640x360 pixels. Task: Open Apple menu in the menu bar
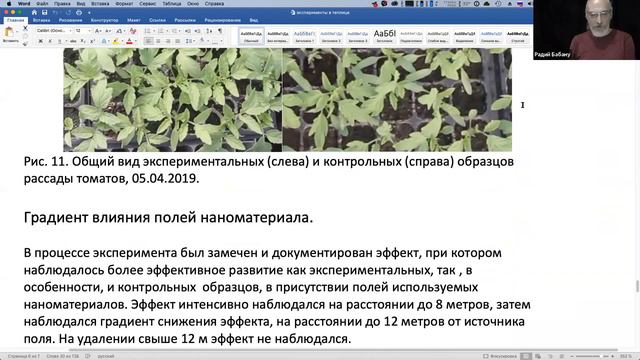9,3
